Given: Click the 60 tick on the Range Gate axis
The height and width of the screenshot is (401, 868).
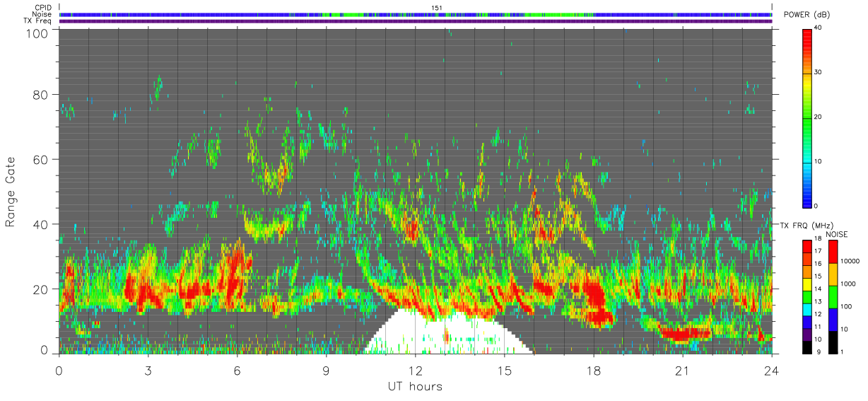Looking at the screenshot, I should [40, 159].
